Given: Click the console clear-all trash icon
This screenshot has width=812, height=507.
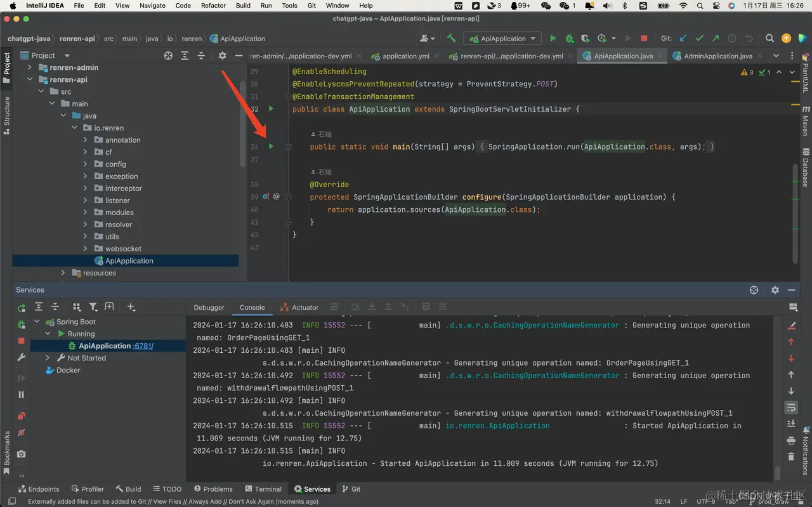Looking at the screenshot, I should coord(791,457).
